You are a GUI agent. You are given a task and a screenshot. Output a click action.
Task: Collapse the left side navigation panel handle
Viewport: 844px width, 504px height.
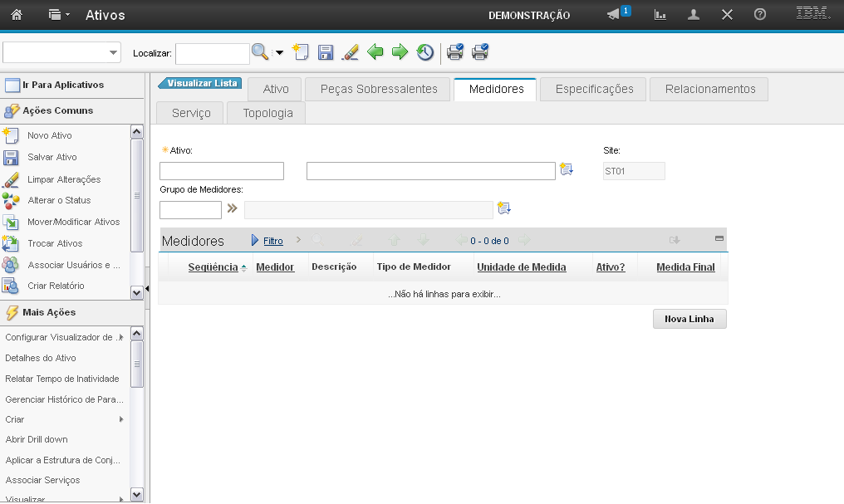[147, 289]
